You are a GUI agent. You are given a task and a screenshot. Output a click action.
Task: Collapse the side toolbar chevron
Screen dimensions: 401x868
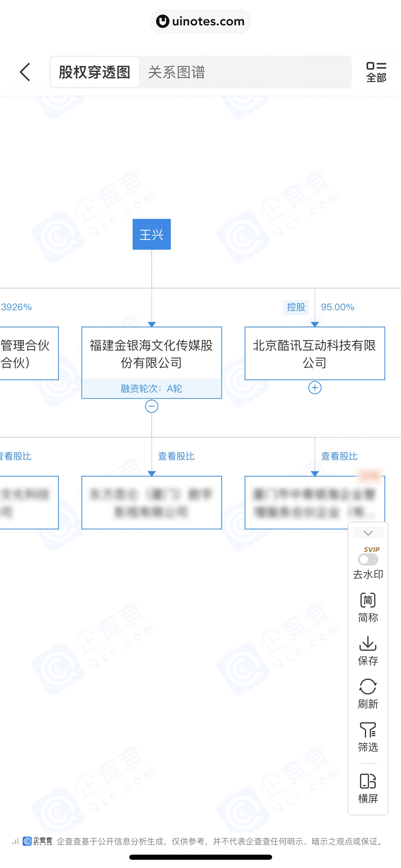pyautogui.click(x=368, y=533)
